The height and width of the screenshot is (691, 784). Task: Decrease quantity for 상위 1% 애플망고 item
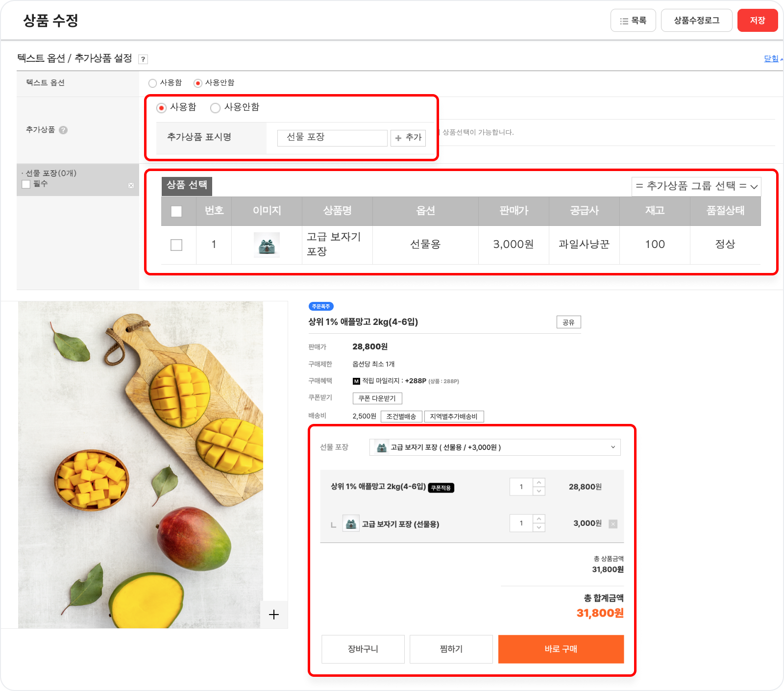point(539,491)
